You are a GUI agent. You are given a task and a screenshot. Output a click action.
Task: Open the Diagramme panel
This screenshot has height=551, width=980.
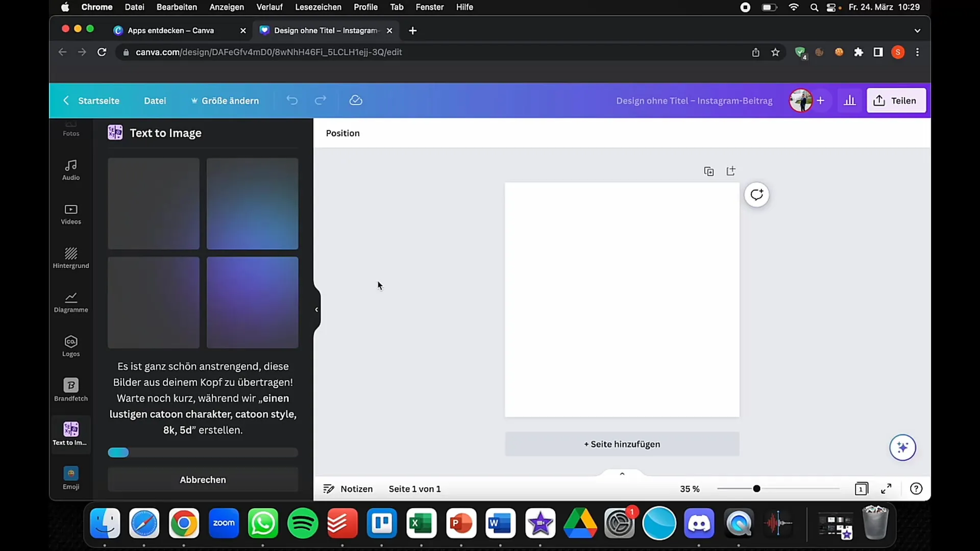pos(71,303)
